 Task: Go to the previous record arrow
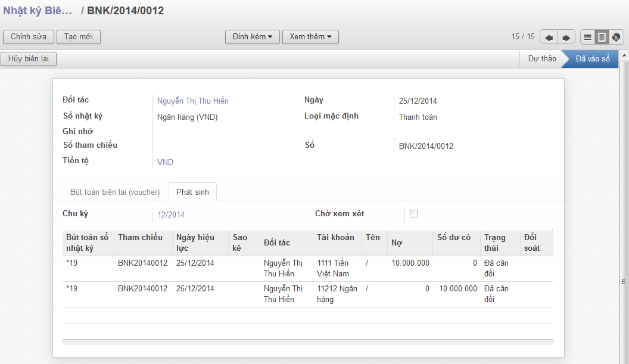pos(549,37)
